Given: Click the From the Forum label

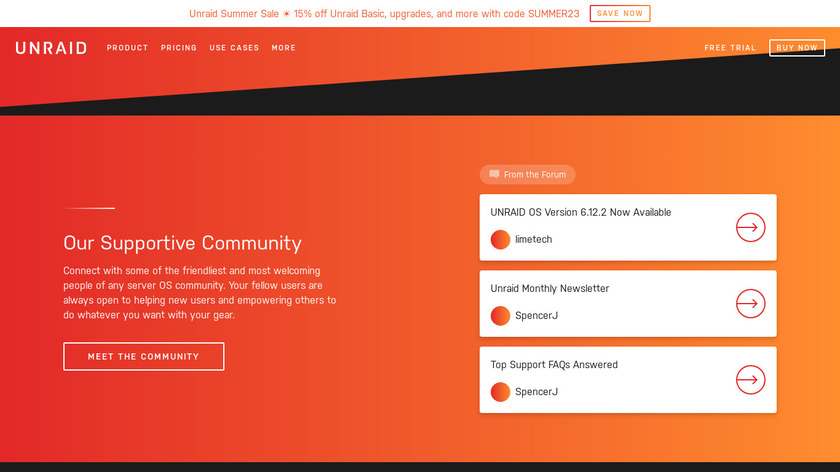Looking at the screenshot, I should (535, 175).
